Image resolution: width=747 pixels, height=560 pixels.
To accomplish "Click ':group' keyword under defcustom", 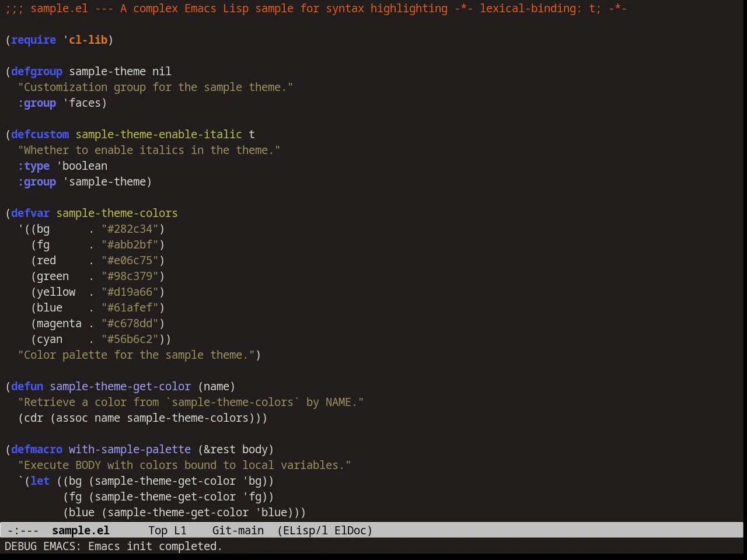I will 37,181.
